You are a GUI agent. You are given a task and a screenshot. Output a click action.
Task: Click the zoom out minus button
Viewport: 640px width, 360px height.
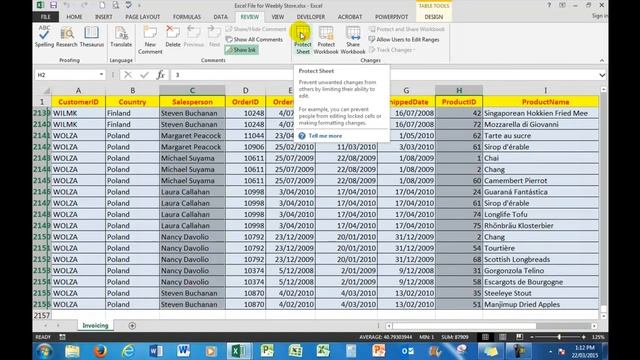532,337
